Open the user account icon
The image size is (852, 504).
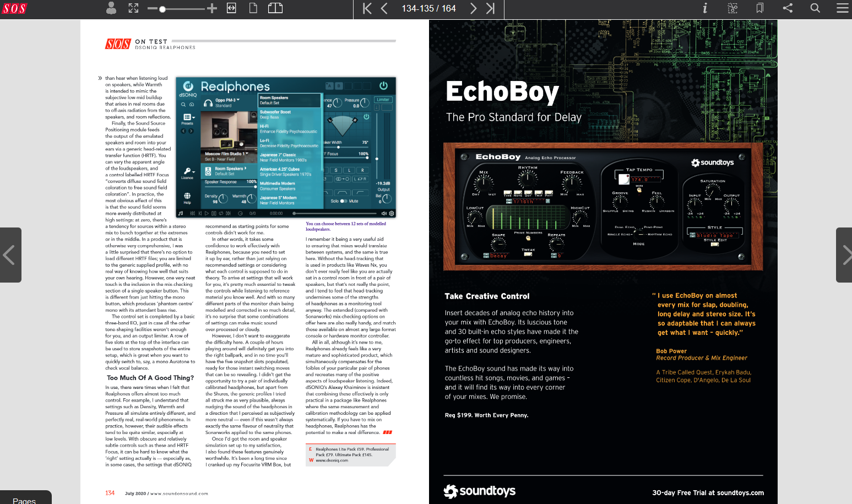coord(111,8)
